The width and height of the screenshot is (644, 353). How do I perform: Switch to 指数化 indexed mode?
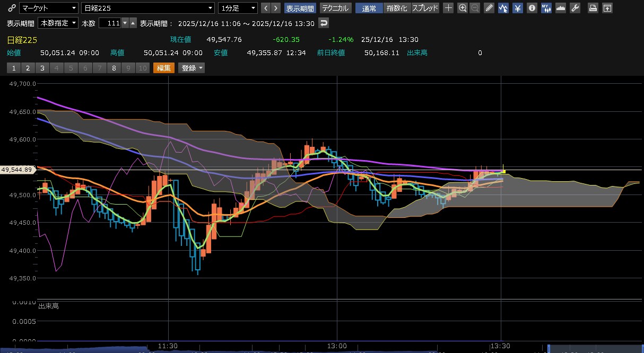pos(397,8)
